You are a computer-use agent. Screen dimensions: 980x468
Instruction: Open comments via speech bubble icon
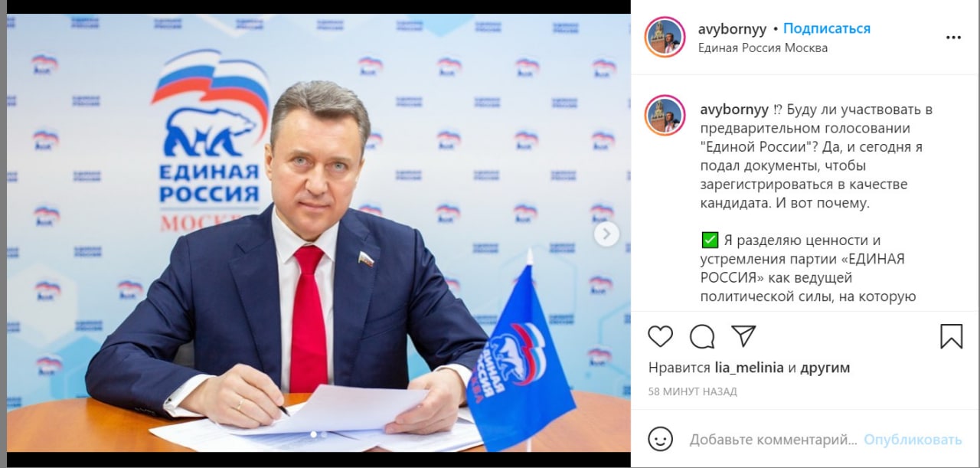coord(702,336)
